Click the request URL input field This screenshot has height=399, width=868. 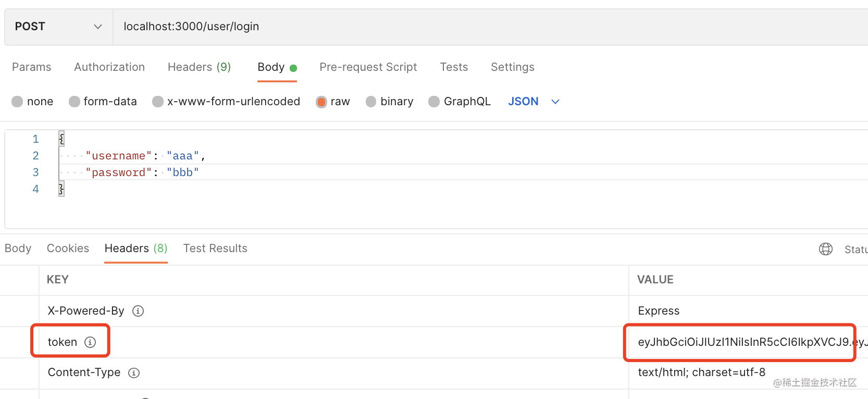pyautogui.click(x=469, y=27)
